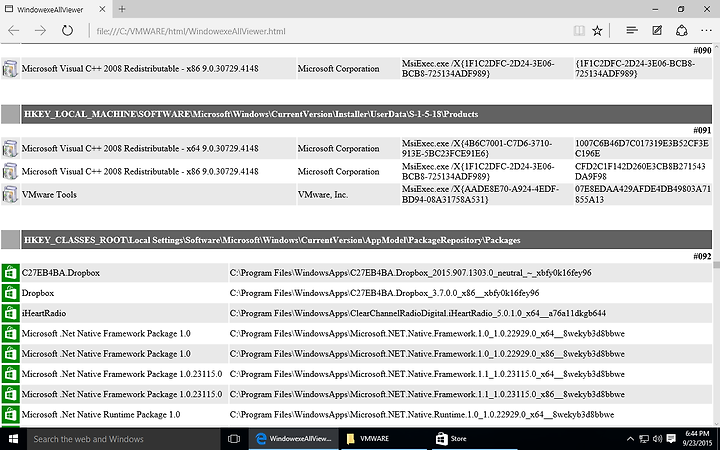
Task: Select the VMware Tools name cell
Action: 158,195
